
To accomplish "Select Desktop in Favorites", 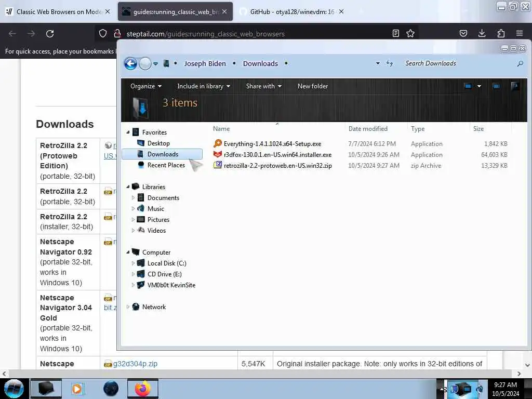I will click(158, 143).
